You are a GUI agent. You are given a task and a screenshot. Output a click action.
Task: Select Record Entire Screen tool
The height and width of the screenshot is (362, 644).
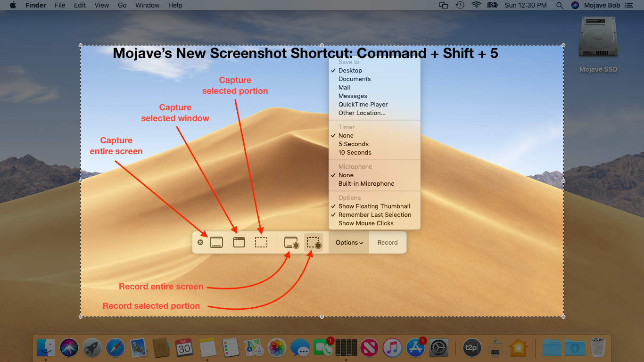(x=291, y=242)
